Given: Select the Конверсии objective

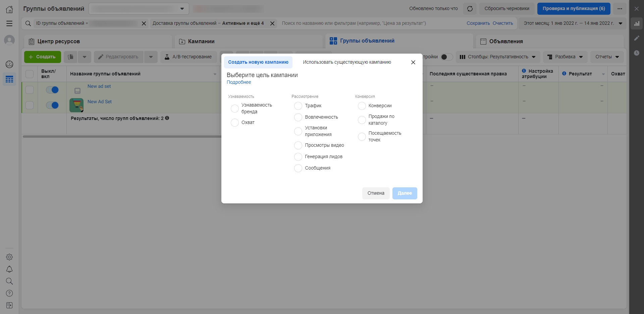Looking at the screenshot, I should click(362, 106).
